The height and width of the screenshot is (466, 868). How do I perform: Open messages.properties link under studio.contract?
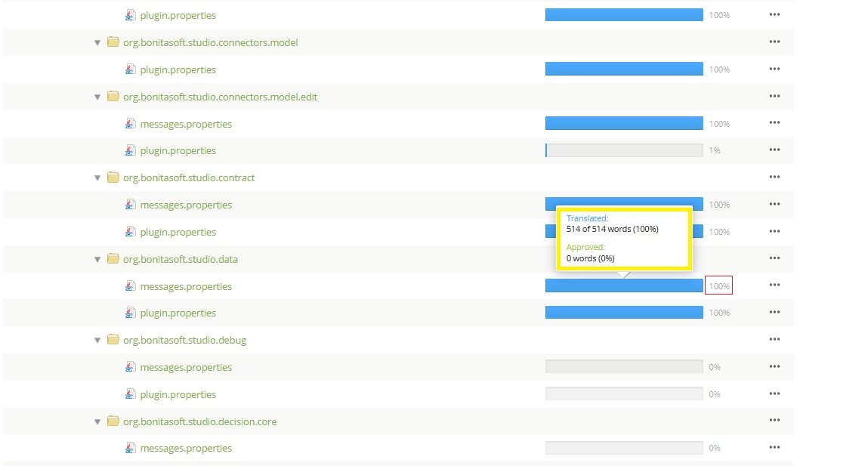pos(186,205)
